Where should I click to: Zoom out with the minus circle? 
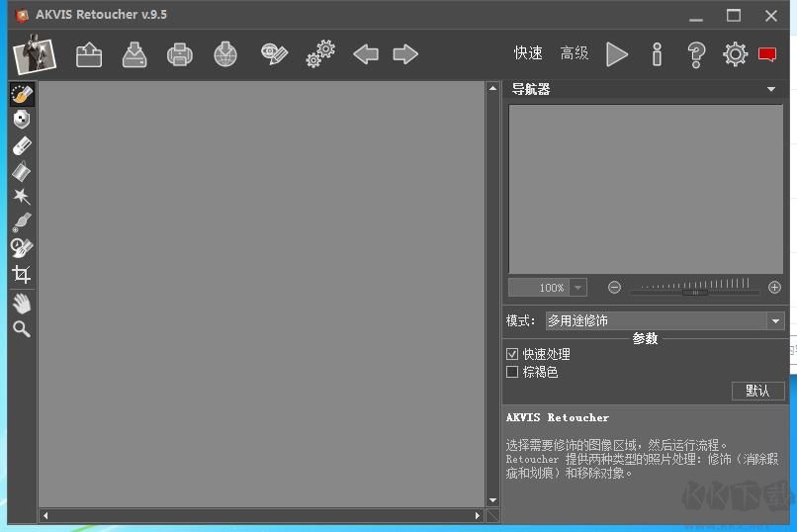click(614, 288)
